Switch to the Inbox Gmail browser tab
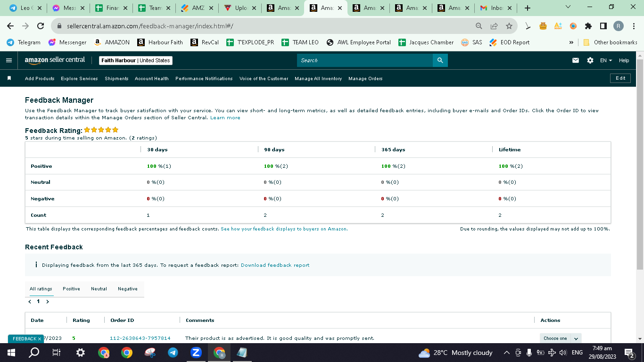Image resolution: width=644 pixels, height=362 pixels. 495,8
